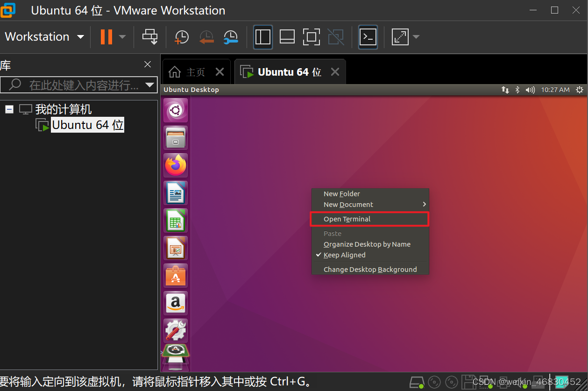This screenshot has height=391, width=588.
Task: Click the Bluetooth indicator in Ubuntu's panel
Action: (517, 90)
